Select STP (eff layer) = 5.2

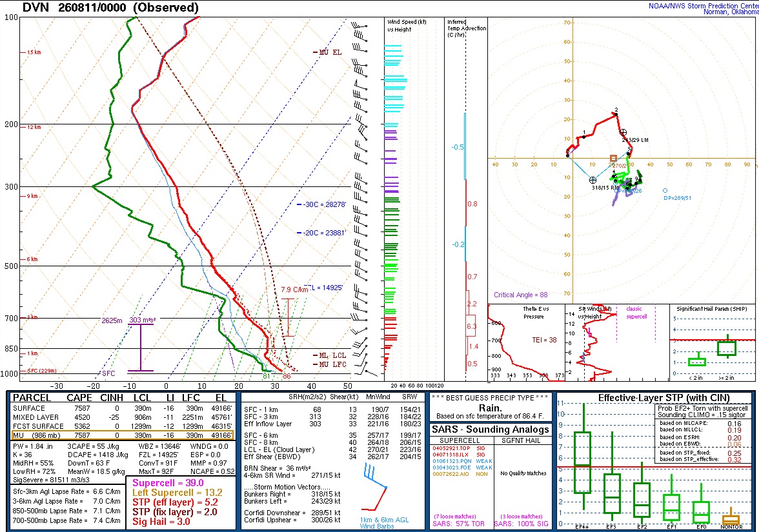(176, 502)
